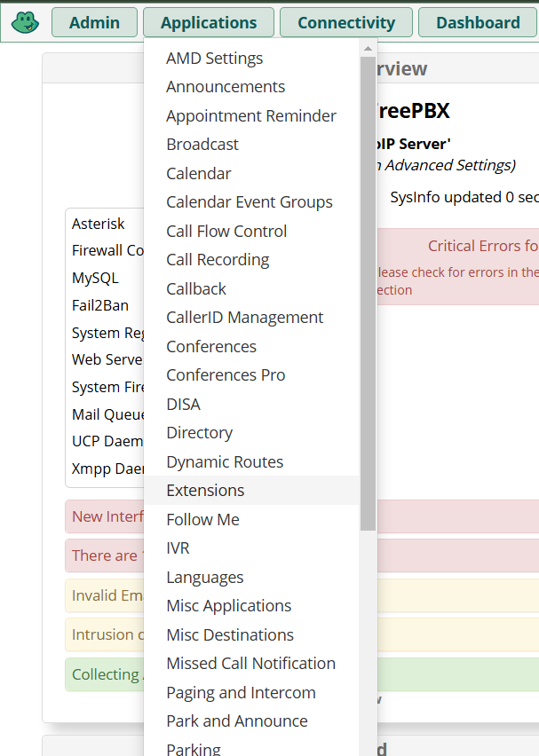Image resolution: width=539 pixels, height=756 pixels.
Task: Click the UCP Daemon service row
Action: click(105, 441)
